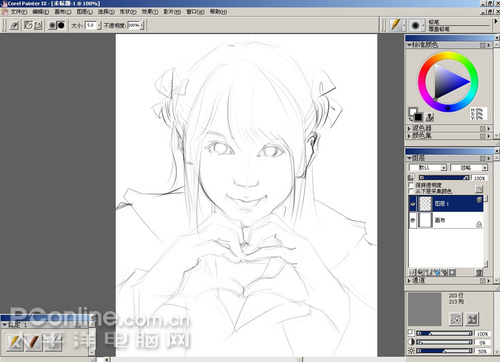This screenshot has width=500, height=362.
Task: Expand the 混色器 mixer panel
Action: 422,128
